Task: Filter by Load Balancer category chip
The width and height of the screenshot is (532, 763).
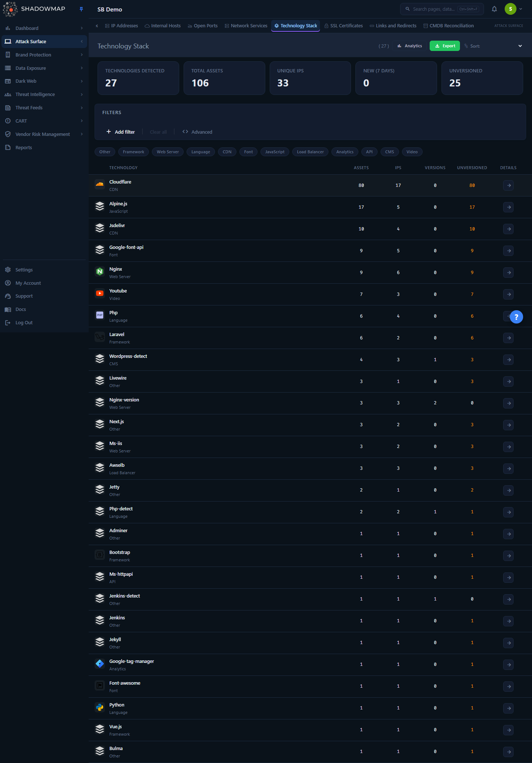Action: click(310, 152)
